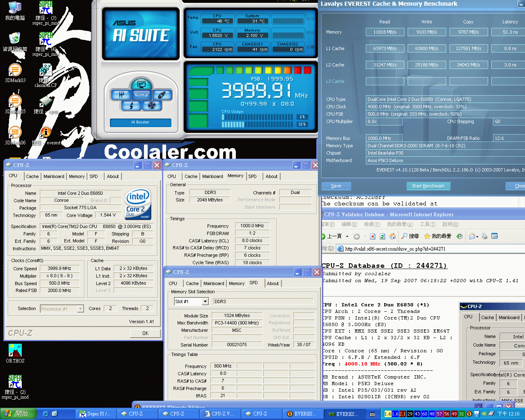The width and height of the screenshot is (525, 420).
Task: Click the IE Print toolbar icon
Action: 485,236
